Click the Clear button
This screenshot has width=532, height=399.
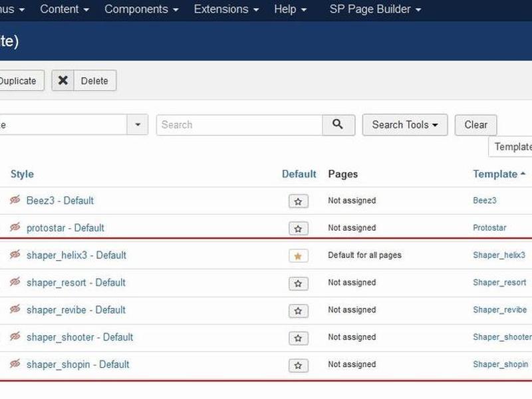[475, 125]
